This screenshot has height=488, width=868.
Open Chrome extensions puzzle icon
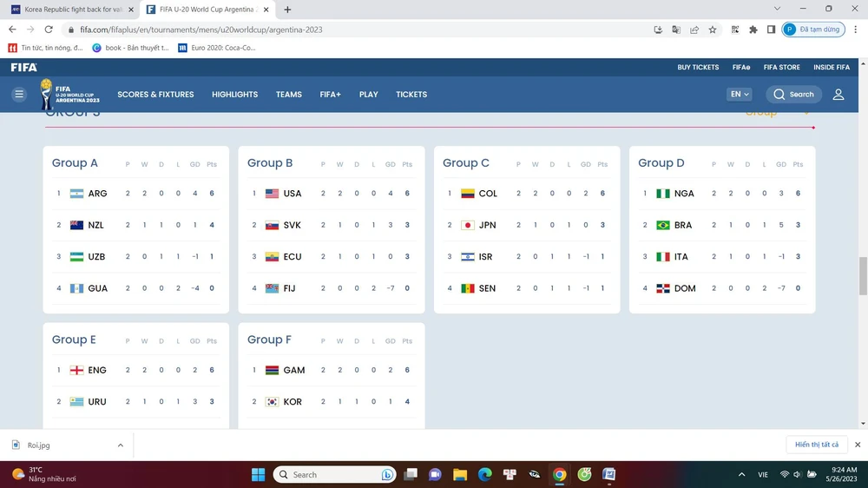point(753,30)
